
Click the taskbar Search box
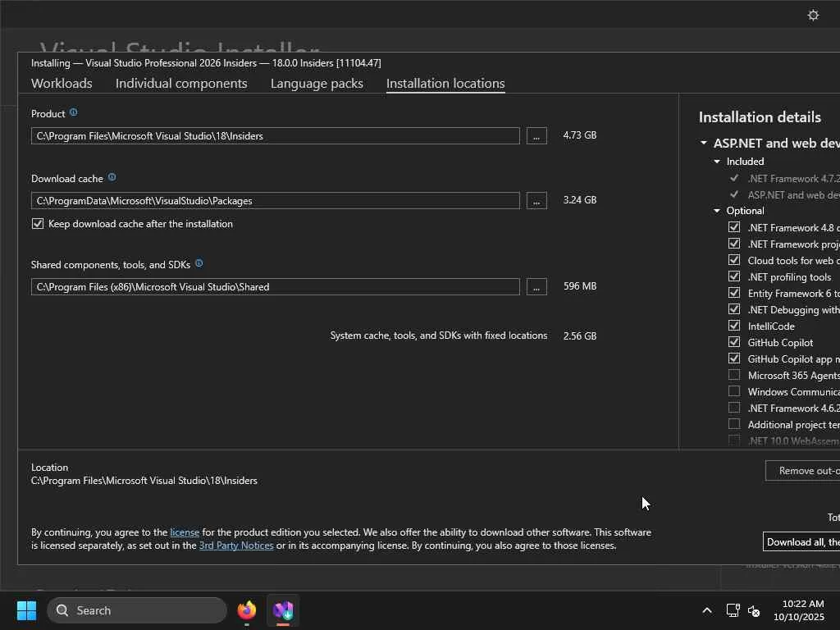[137, 610]
